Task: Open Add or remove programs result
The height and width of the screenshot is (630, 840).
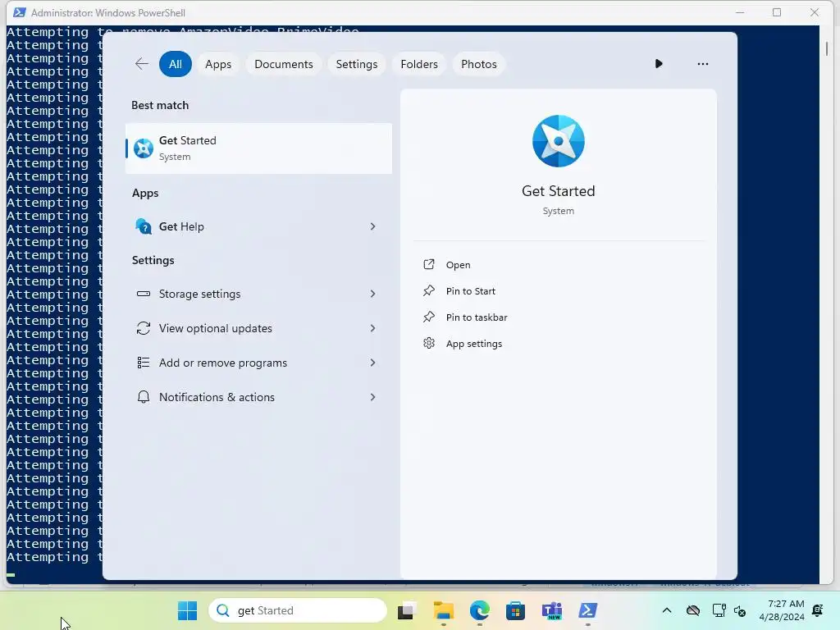Action: click(258, 363)
